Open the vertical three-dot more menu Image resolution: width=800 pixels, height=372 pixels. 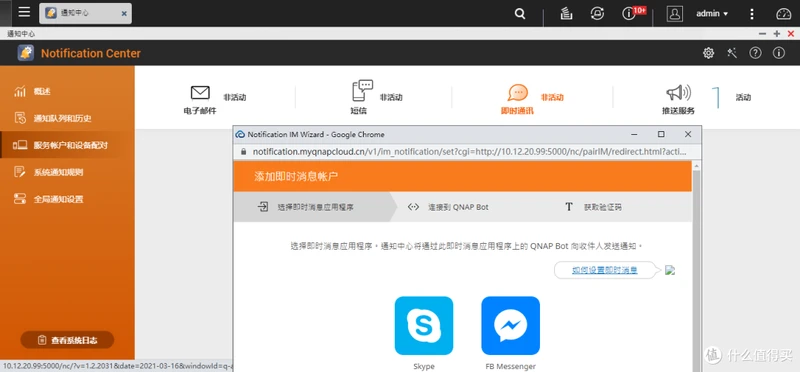[x=752, y=14]
